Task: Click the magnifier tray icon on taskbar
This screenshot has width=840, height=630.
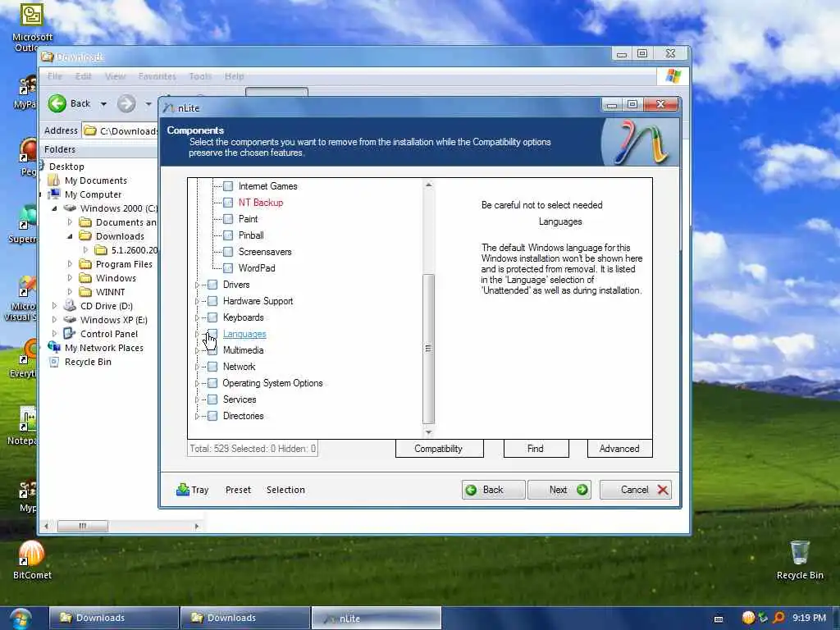Action: tap(779, 618)
